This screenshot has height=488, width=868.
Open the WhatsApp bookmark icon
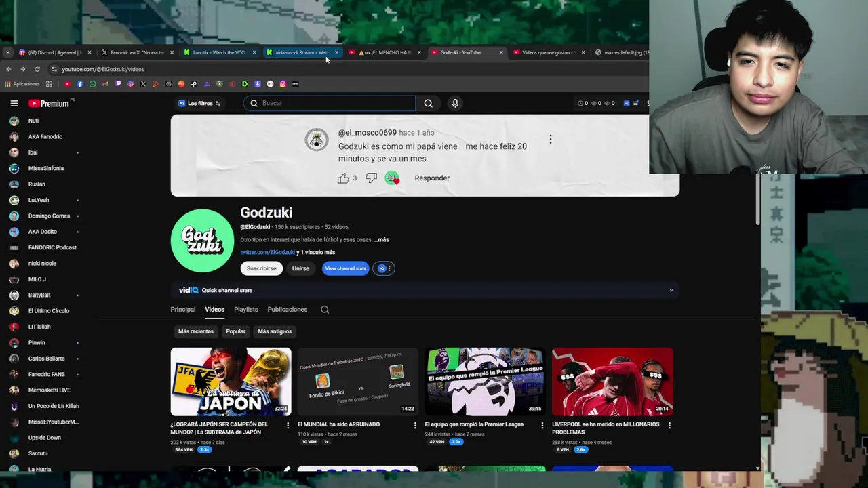click(93, 84)
